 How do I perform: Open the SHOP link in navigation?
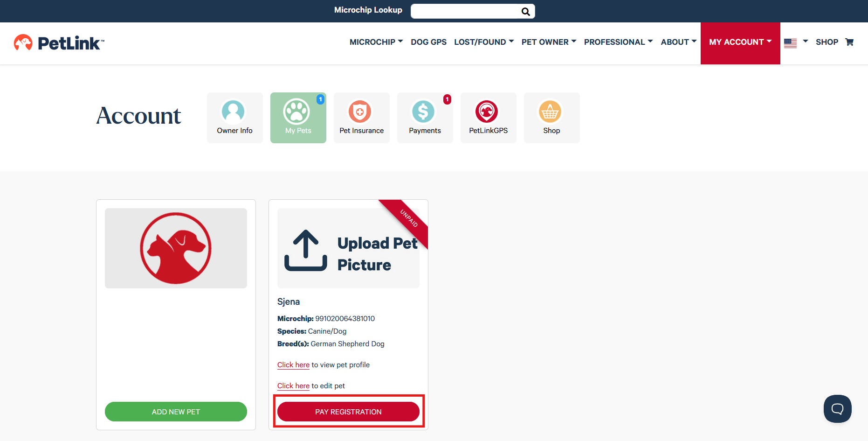click(x=827, y=42)
